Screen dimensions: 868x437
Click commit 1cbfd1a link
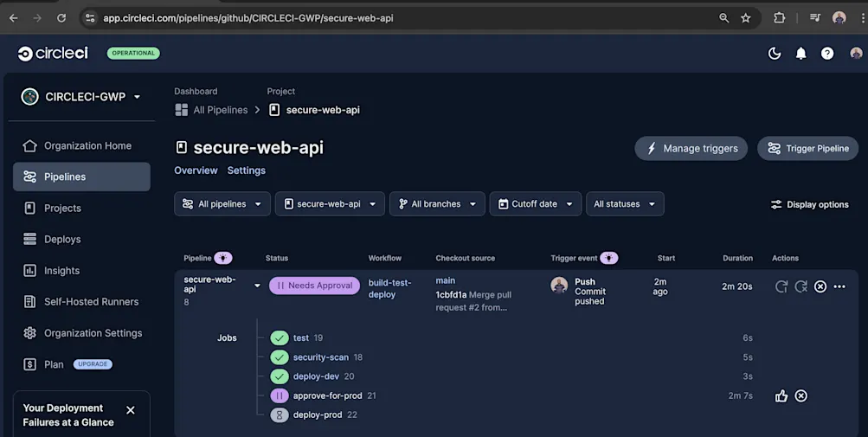tap(451, 295)
